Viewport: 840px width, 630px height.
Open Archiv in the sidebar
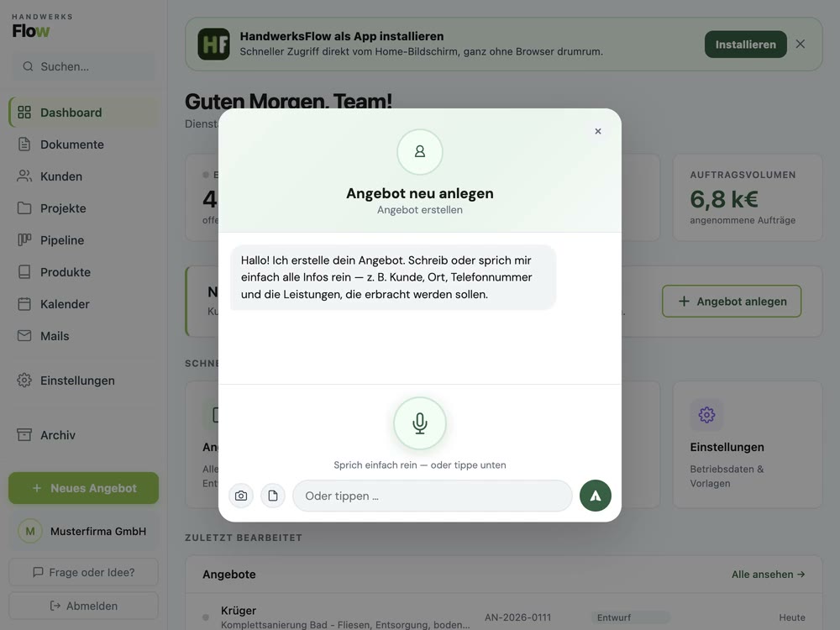[83, 435]
